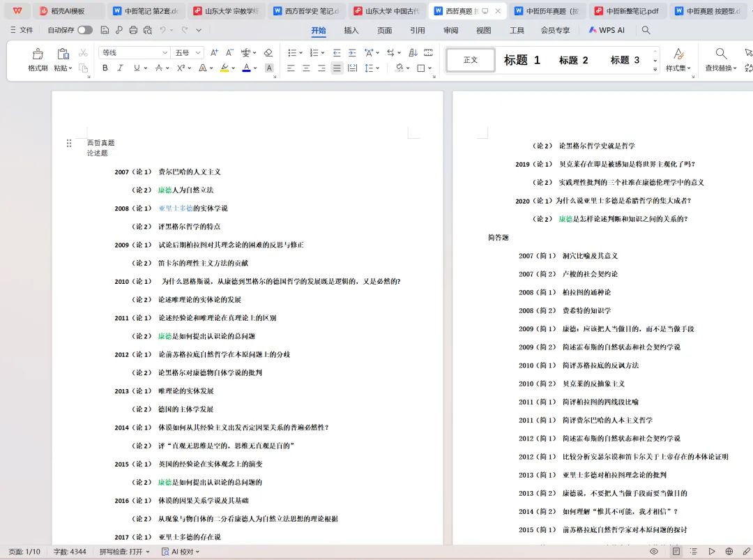Enable highlight color on selected text
Image resolution: width=753 pixels, height=560 pixels.
click(225, 68)
